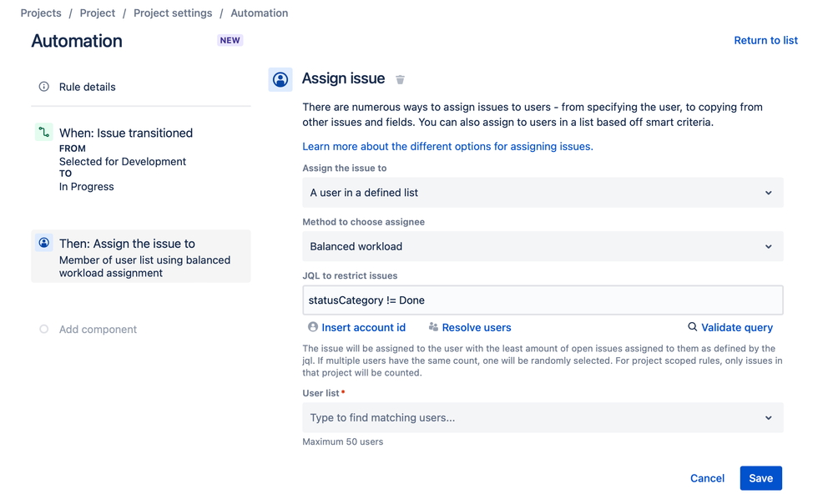This screenshot has height=504, width=833.
Task: Select the Issue transitioned trigger step
Action: 125,133
